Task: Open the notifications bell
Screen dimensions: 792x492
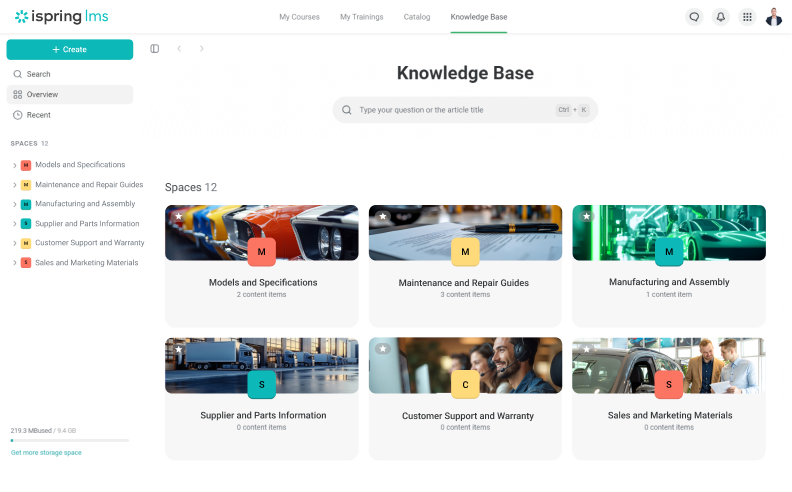Action: (721, 17)
